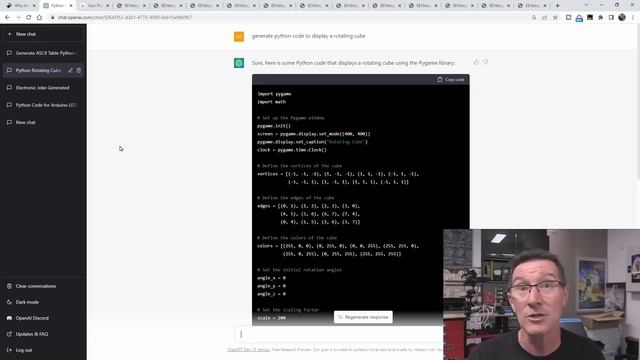Reload the current page

click(x=29, y=18)
